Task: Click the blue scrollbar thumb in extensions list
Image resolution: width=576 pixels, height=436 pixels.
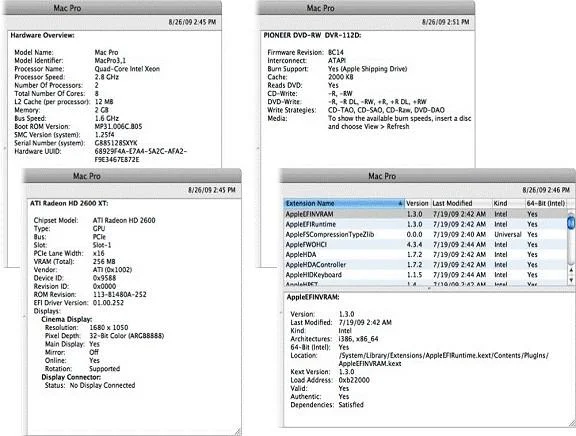Action: [x=571, y=223]
